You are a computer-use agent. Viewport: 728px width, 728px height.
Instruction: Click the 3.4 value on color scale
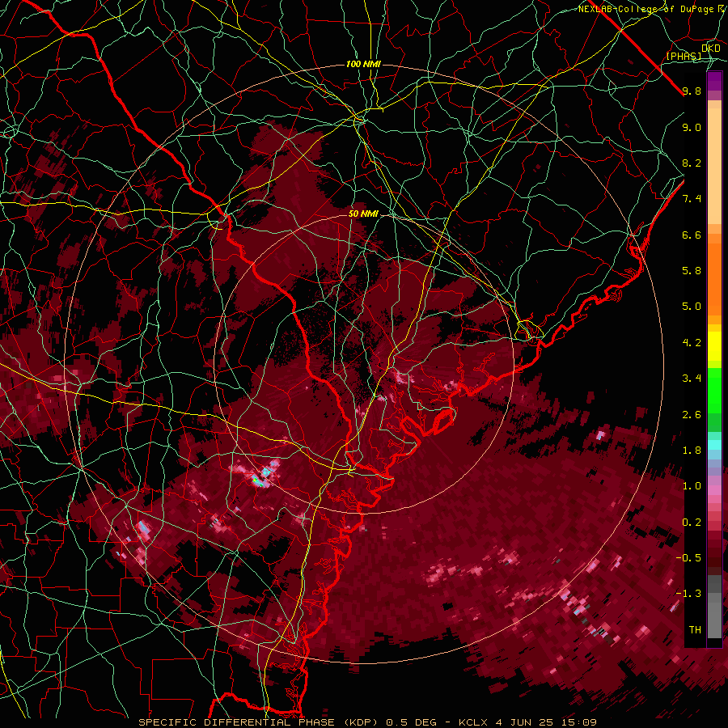(692, 379)
